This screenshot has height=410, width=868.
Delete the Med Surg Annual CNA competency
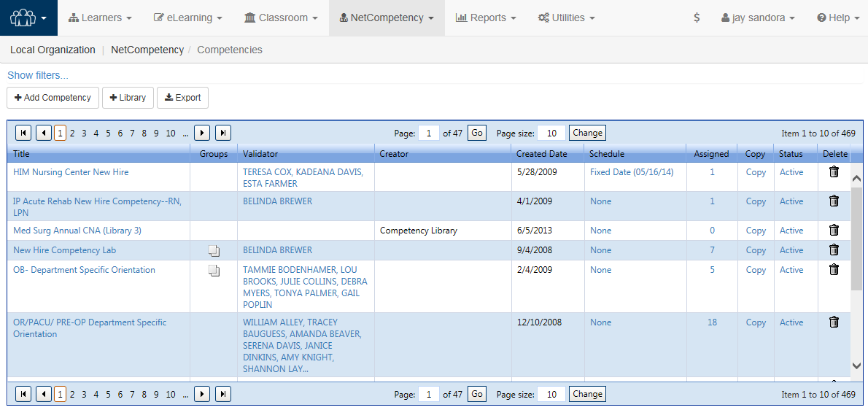click(834, 231)
